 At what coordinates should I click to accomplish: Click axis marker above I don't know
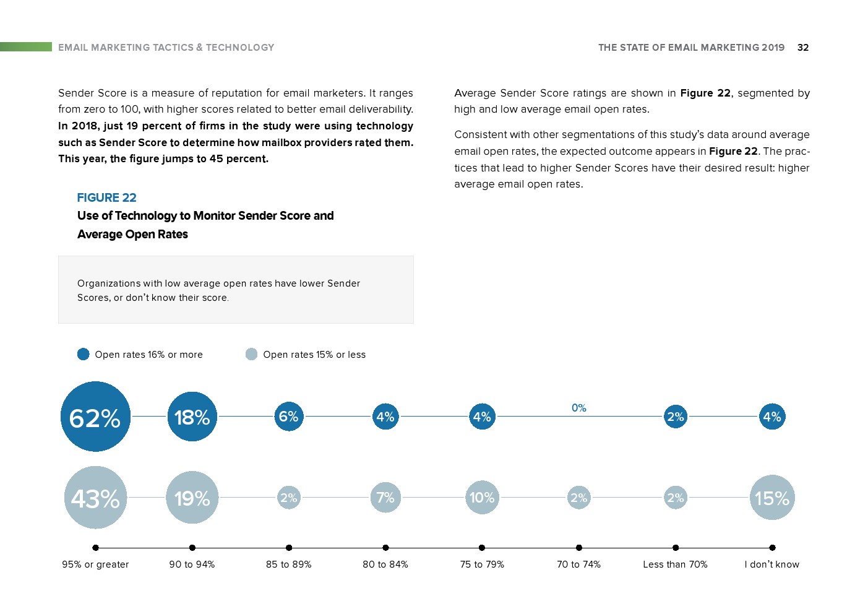[772, 548]
